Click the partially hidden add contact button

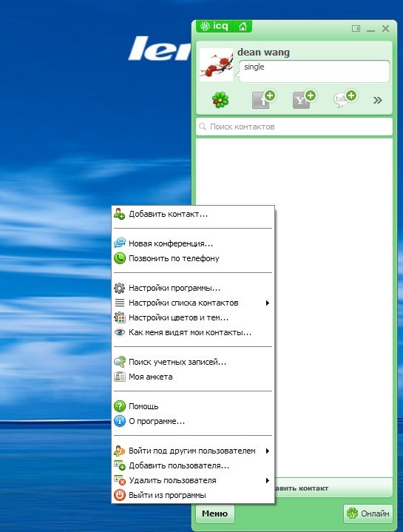(x=333, y=488)
